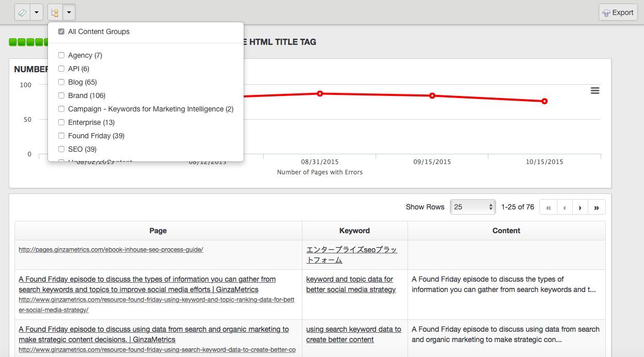
Task: Open the chart hamburger menu icon
Action: (x=595, y=91)
